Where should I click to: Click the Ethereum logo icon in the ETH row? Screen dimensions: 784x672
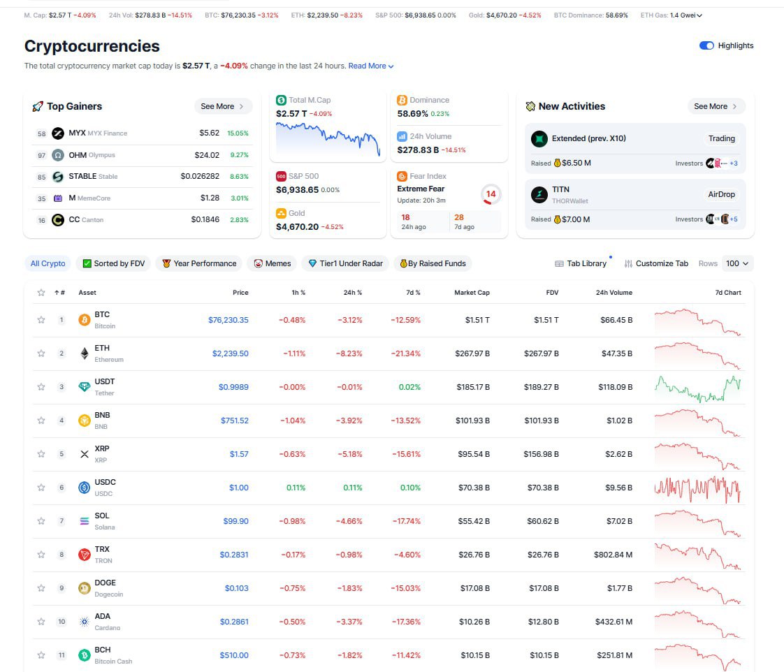pos(85,353)
